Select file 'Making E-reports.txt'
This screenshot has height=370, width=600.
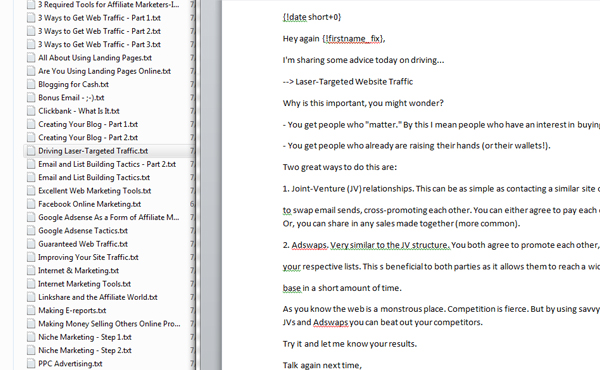[72, 310]
